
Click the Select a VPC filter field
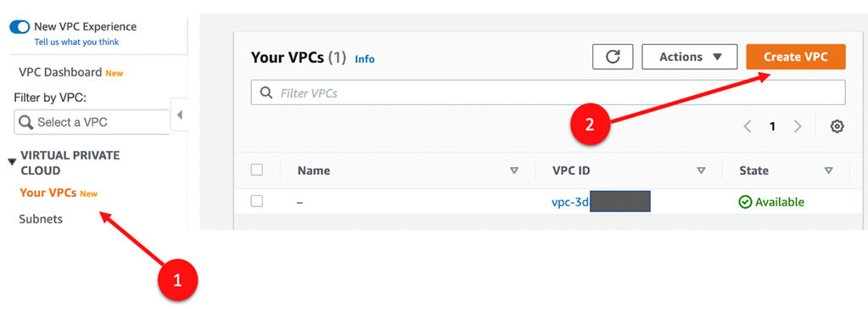click(x=92, y=122)
